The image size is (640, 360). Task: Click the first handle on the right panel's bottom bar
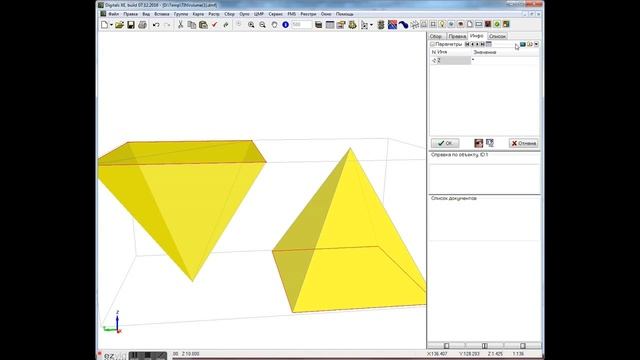446,346
